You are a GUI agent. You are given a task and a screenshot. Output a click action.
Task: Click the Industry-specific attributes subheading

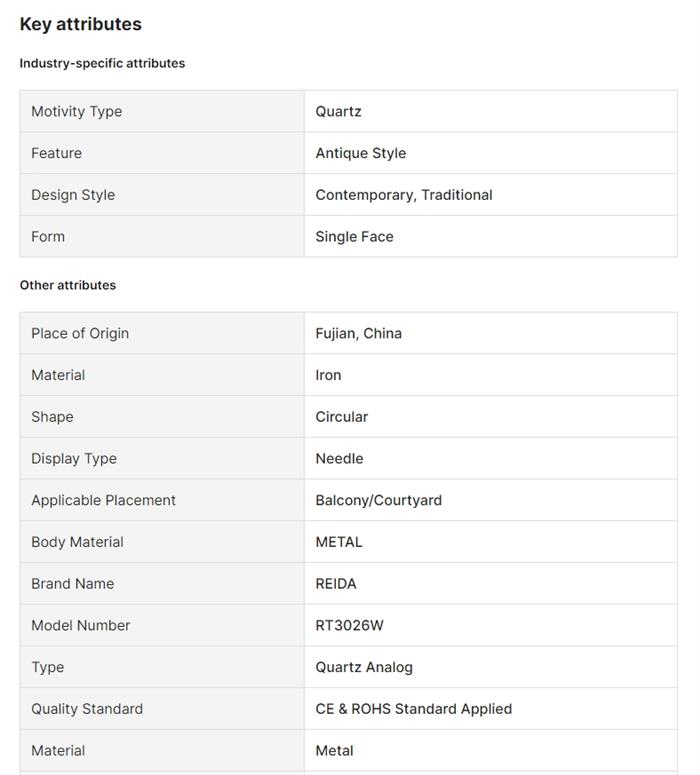(102, 63)
